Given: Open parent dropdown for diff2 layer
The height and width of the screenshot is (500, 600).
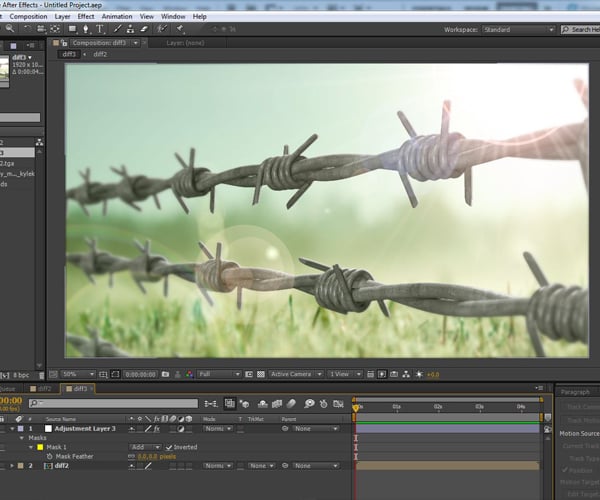Looking at the screenshot, I should 316,466.
